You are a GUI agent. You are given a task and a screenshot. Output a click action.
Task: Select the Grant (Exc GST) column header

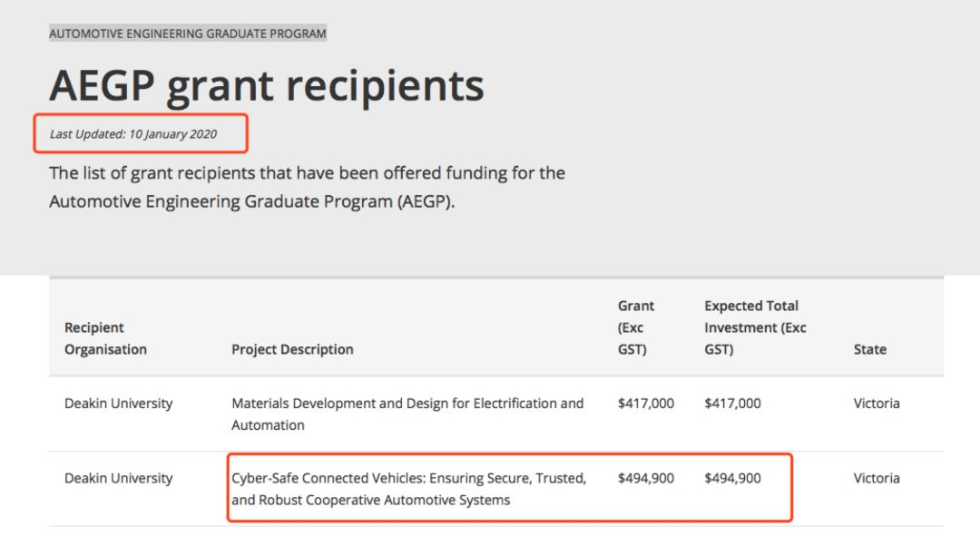click(635, 327)
